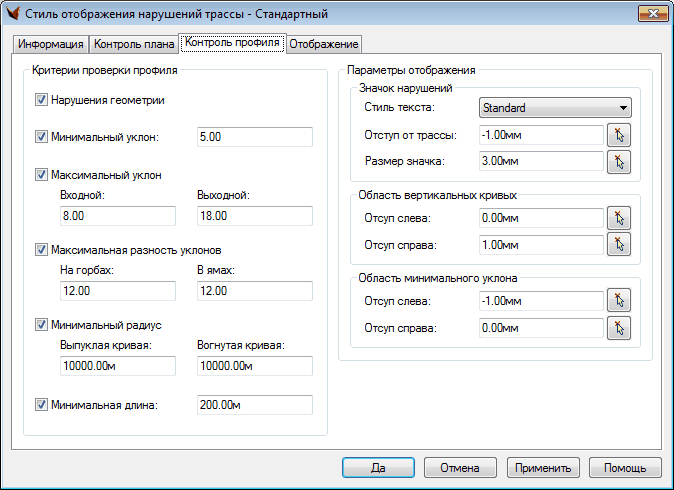This screenshot has width=674, height=490.
Task: Click pick icon next to Размер значка
Action: tap(619, 161)
